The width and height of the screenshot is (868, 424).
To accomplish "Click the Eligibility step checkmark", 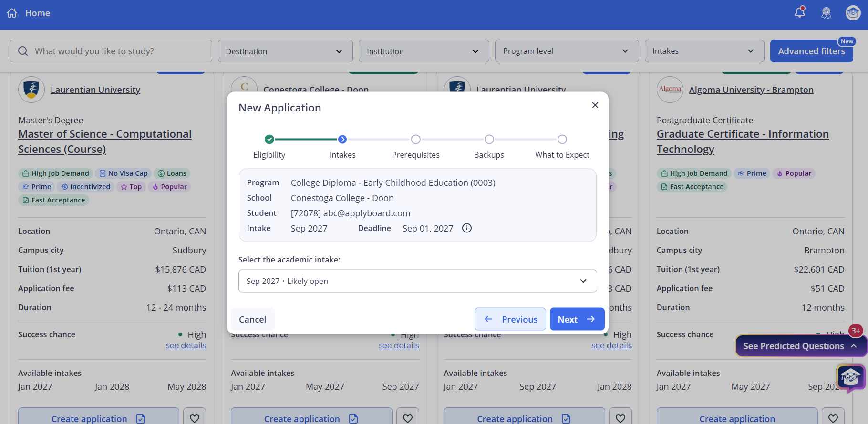I will tap(269, 139).
